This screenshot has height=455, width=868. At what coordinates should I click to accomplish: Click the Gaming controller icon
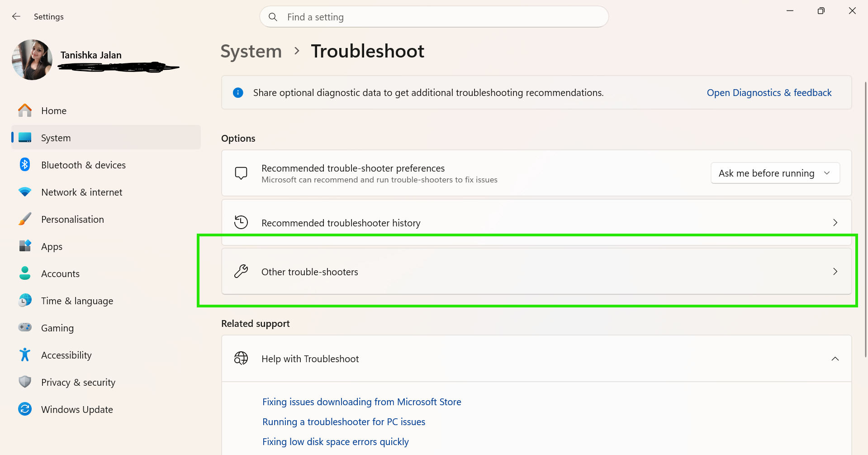click(25, 327)
